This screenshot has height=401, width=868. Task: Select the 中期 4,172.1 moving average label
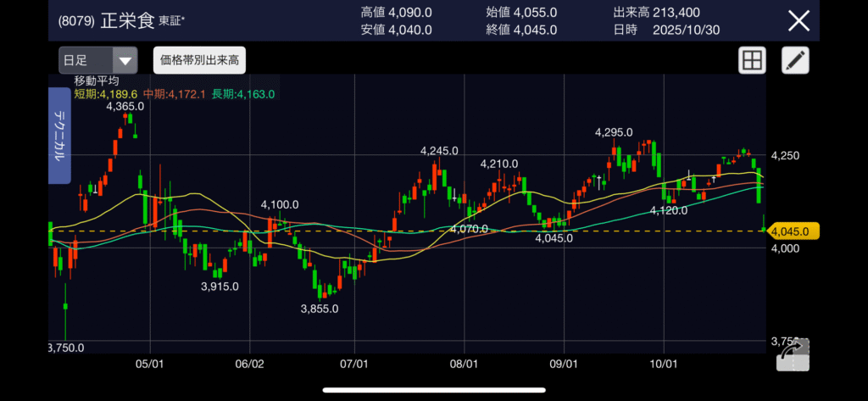coord(173,93)
